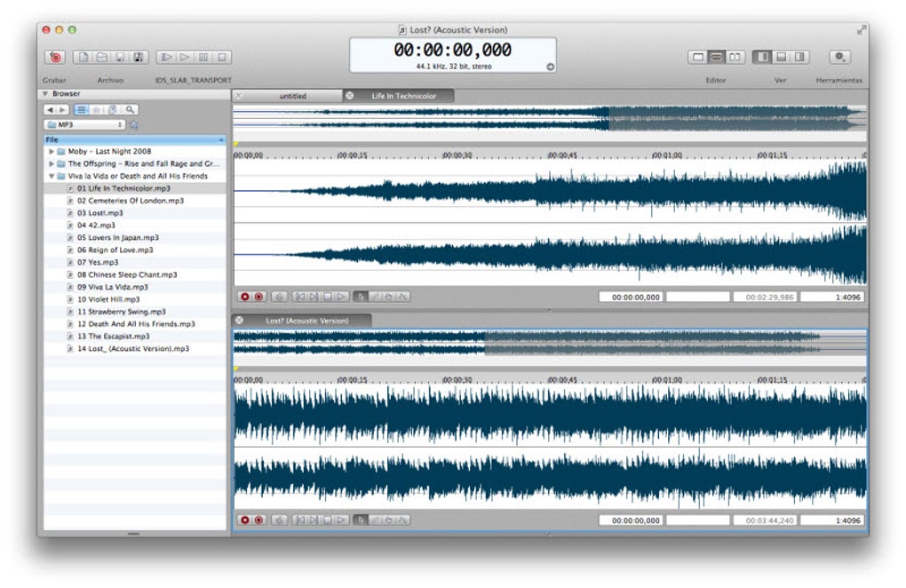The image size is (906, 588).
Task: Switch Editor to stacked horizontal layout
Action: pos(717,57)
